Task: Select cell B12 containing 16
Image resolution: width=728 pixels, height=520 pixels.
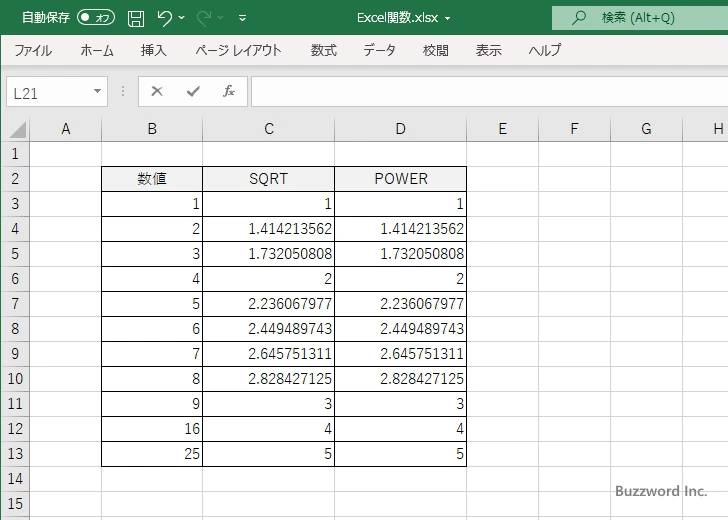Action: (152, 429)
